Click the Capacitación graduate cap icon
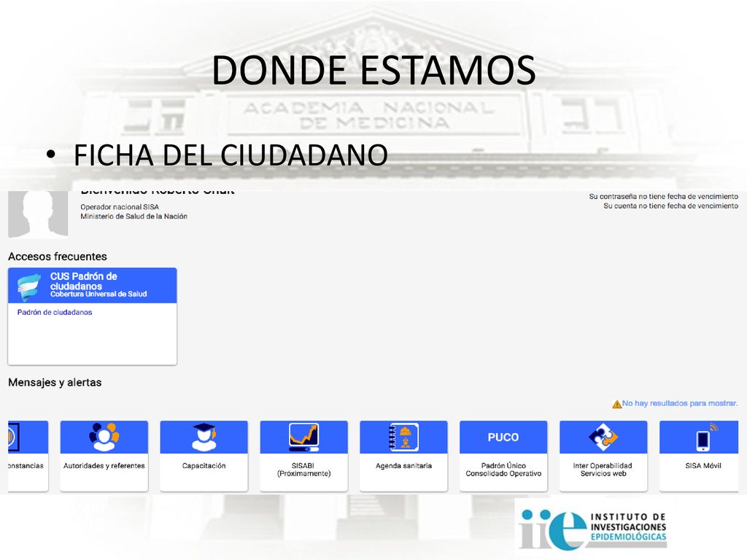The image size is (747, 560). click(204, 437)
